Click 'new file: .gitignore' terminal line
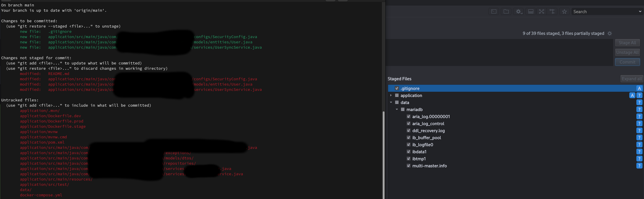The width and height of the screenshot is (644, 199). [46, 31]
